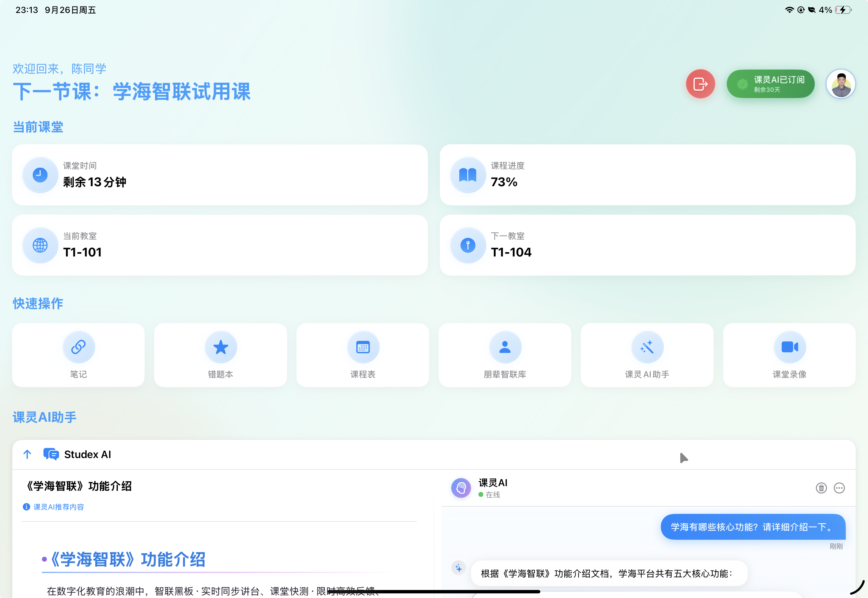Open the 错题本 star icon
The height and width of the screenshot is (598, 868).
click(x=220, y=347)
